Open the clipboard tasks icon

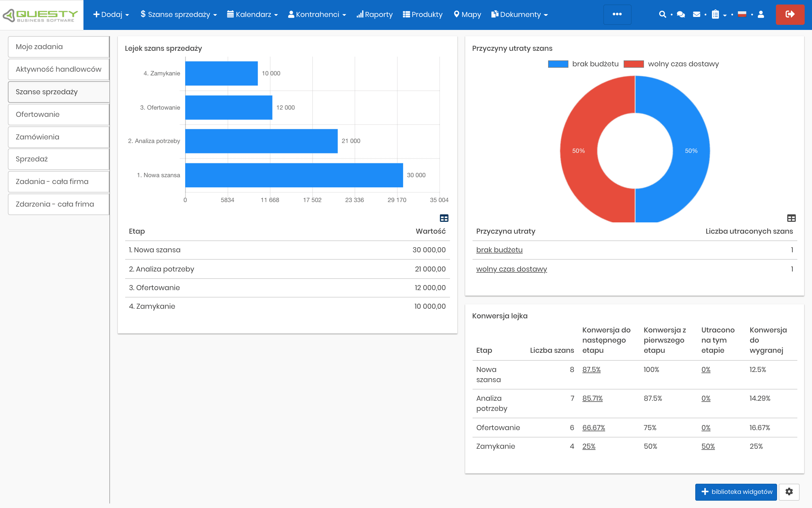(x=715, y=14)
